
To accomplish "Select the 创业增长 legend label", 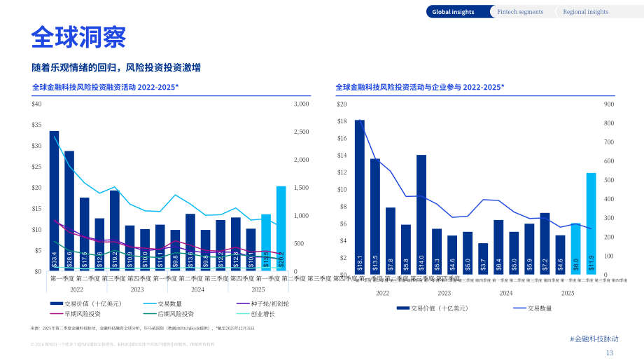I will (263, 314).
